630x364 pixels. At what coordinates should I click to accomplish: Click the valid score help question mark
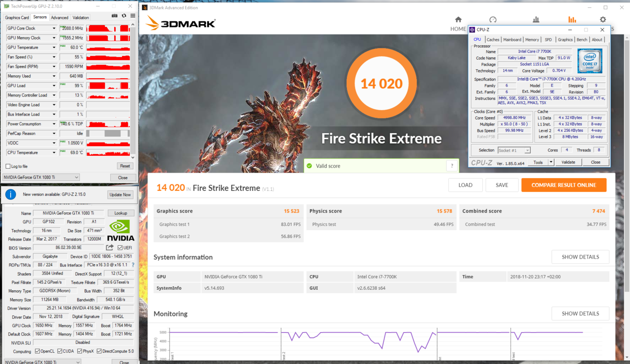click(x=452, y=166)
